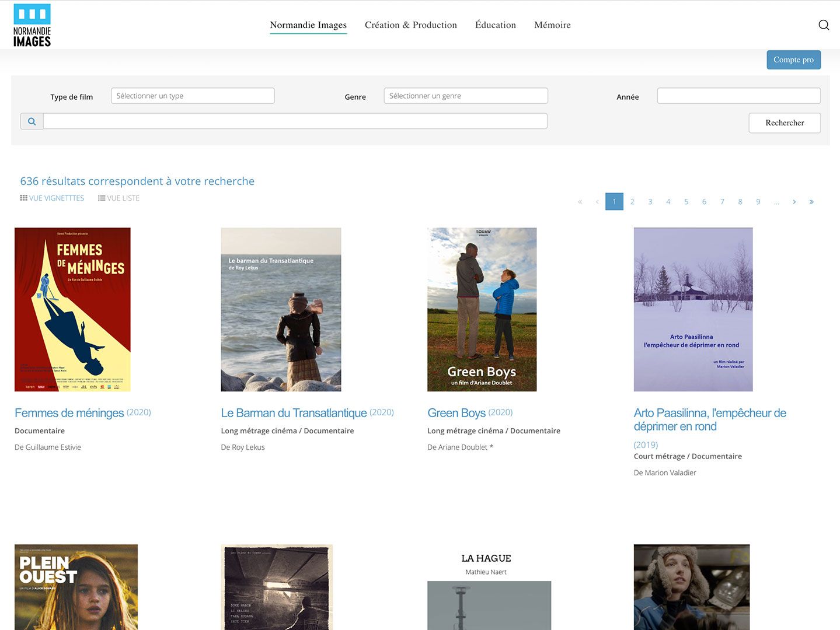The height and width of the screenshot is (630, 840).
Task: Go to previous page chevron
Action: coord(597,202)
